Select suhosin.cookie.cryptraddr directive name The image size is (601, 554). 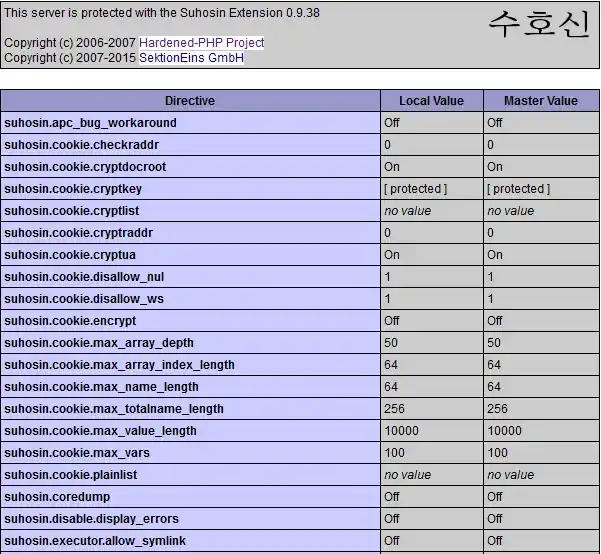[x=79, y=233]
